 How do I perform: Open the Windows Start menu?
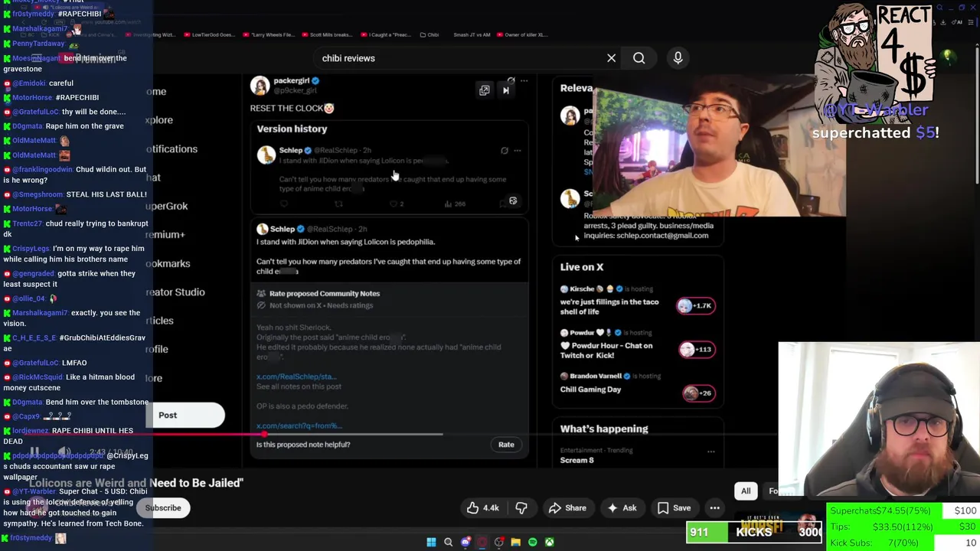pos(431,543)
